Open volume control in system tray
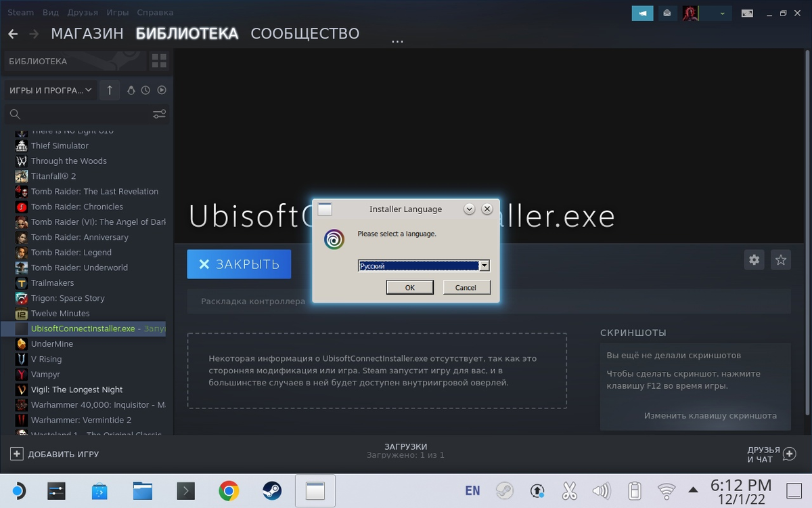Viewport: 812px width, 508px height. (x=602, y=490)
